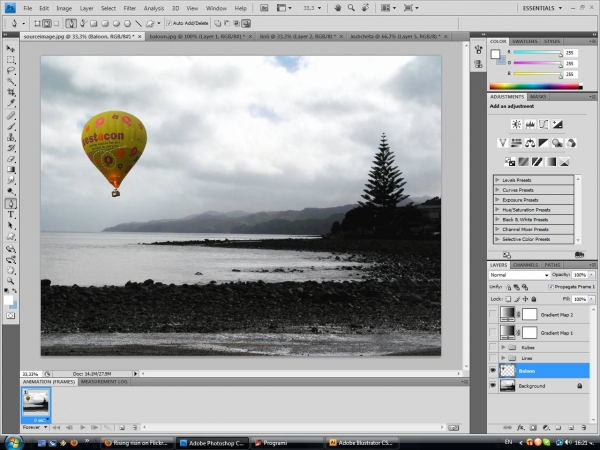Show the Gradient Map 2 layer
This screenshot has width=600, height=450.
493,314
